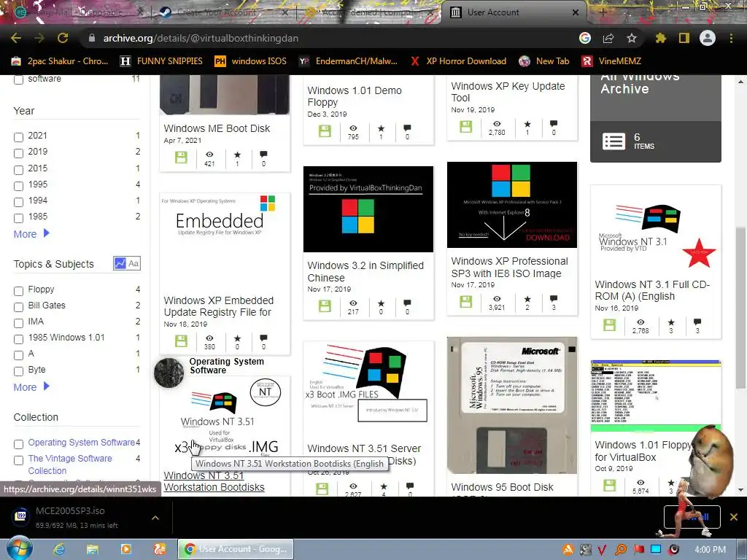Close the downloads bar with the X

click(734, 517)
